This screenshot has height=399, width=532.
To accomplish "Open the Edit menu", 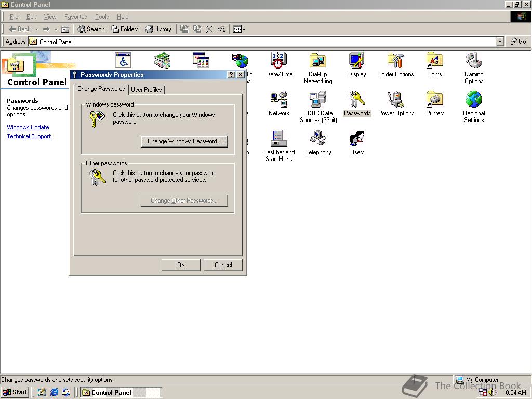I will 31,17.
